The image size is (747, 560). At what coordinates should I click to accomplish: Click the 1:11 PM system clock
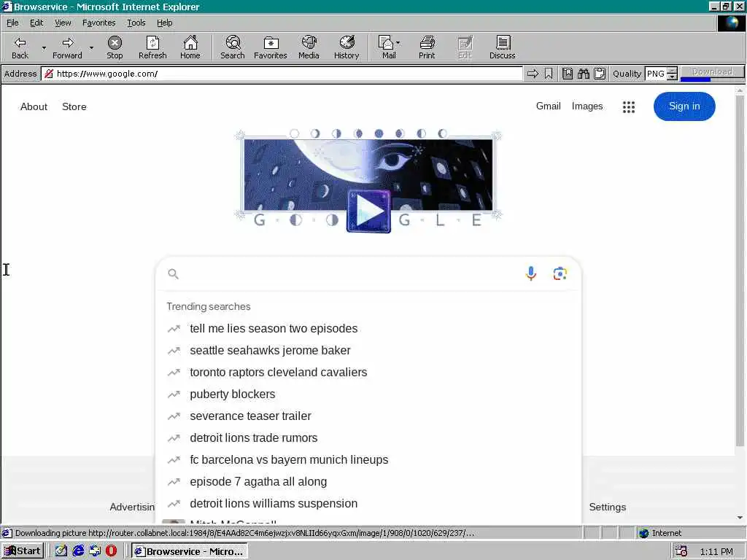click(x=716, y=551)
